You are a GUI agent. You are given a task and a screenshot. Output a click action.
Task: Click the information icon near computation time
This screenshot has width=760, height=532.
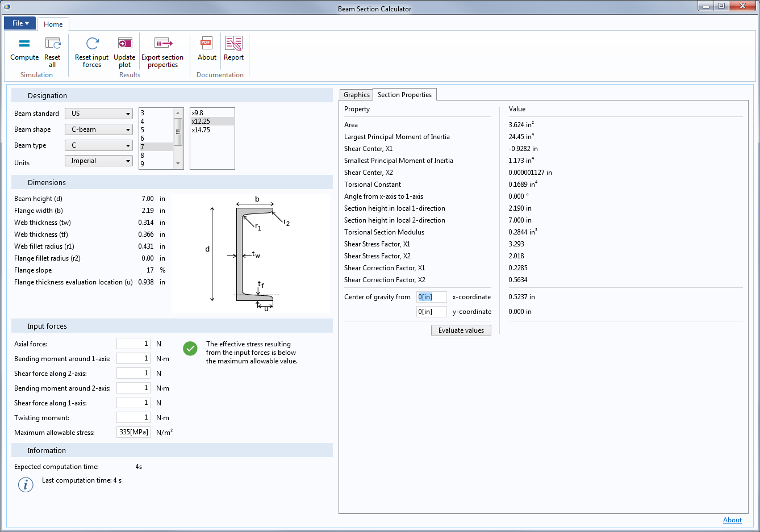tap(26, 484)
